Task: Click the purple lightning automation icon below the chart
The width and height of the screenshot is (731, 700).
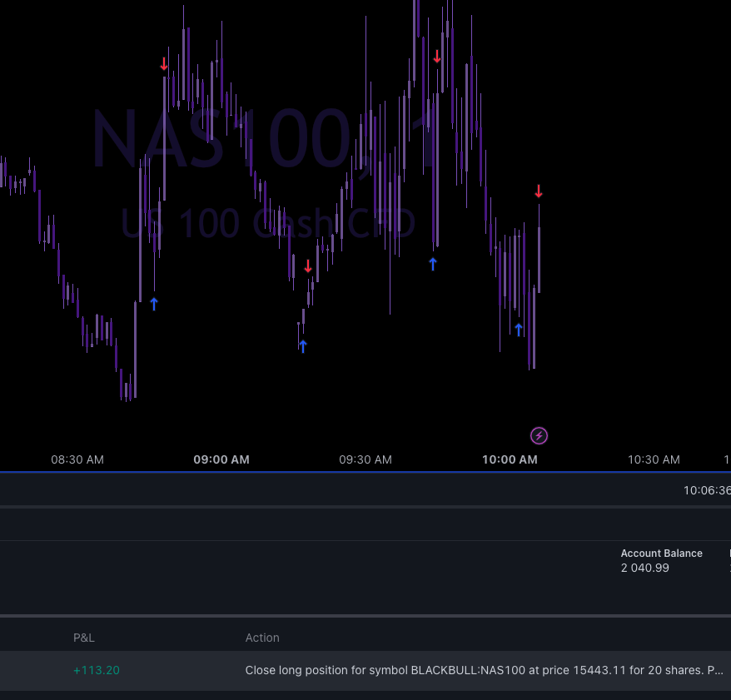Action: pyautogui.click(x=539, y=434)
